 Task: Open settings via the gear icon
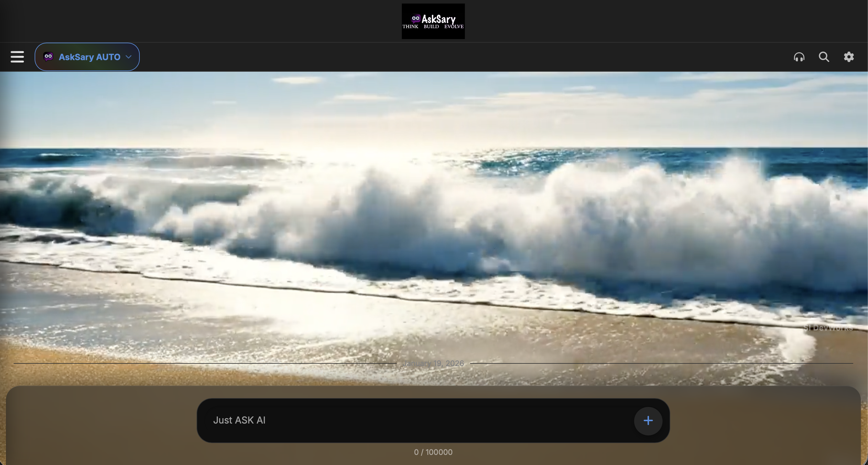click(848, 57)
